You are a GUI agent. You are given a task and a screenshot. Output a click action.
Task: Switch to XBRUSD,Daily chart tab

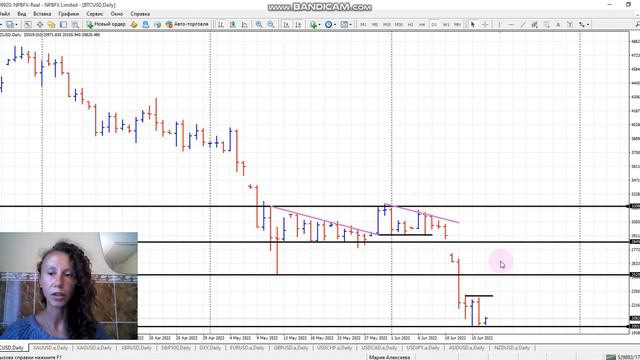[x=136, y=348]
